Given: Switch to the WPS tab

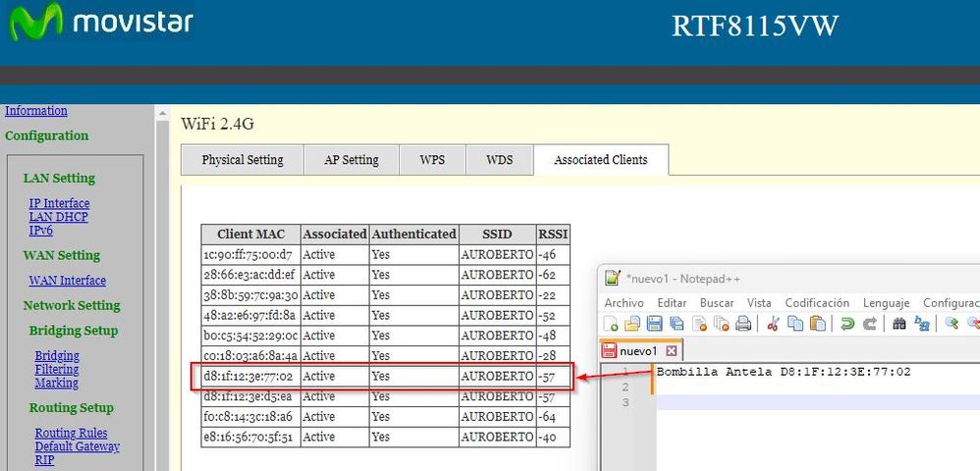Looking at the screenshot, I should (432, 160).
